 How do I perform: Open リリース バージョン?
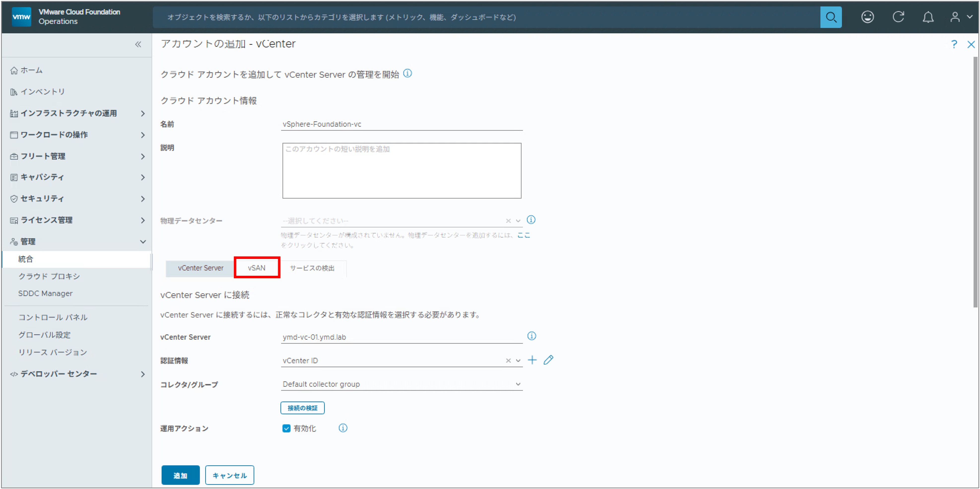[53, 352]
